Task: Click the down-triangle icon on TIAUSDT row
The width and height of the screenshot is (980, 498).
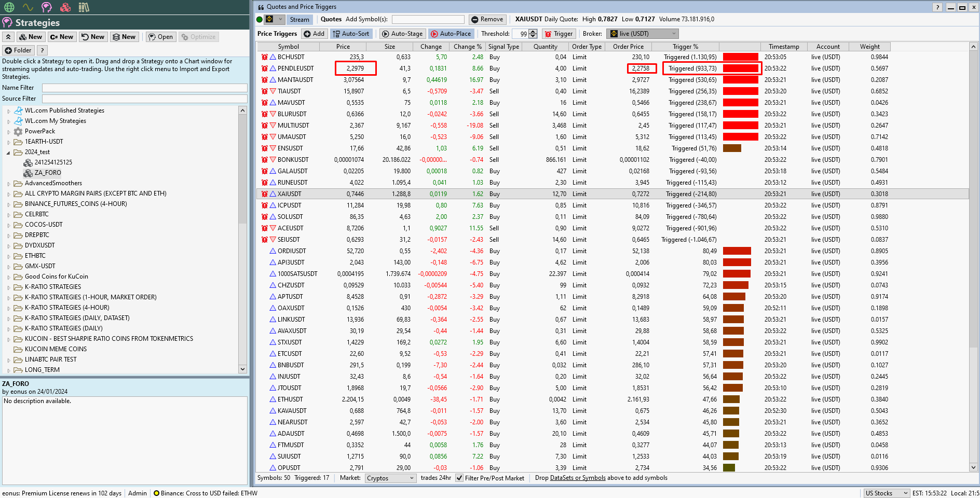Action: click(x=273, y=91)
